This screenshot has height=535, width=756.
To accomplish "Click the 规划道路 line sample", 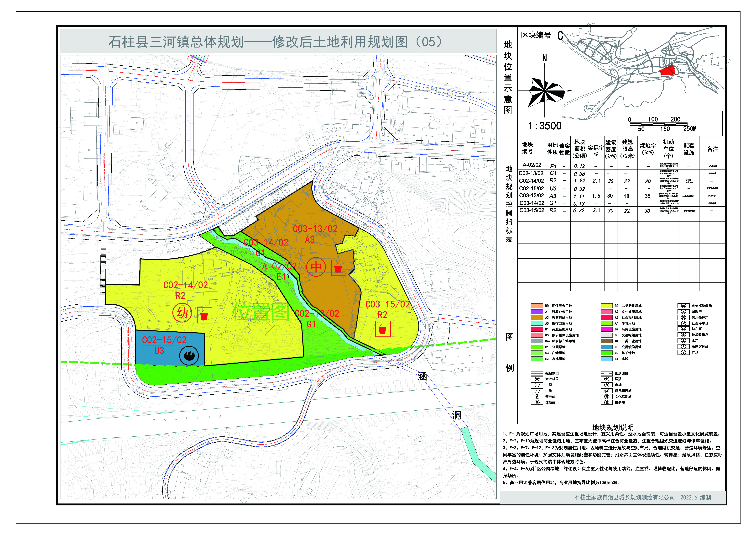I will pyautogui.click(x=606, y=374).
